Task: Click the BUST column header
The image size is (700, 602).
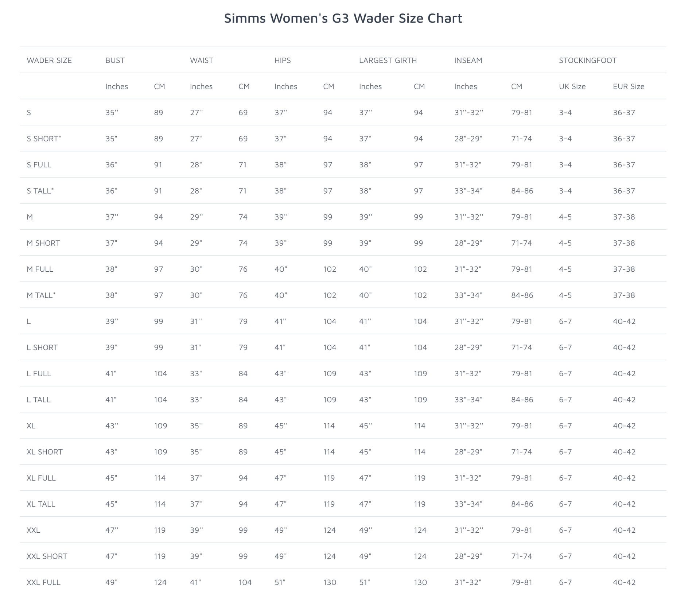Action: point(115,61)
